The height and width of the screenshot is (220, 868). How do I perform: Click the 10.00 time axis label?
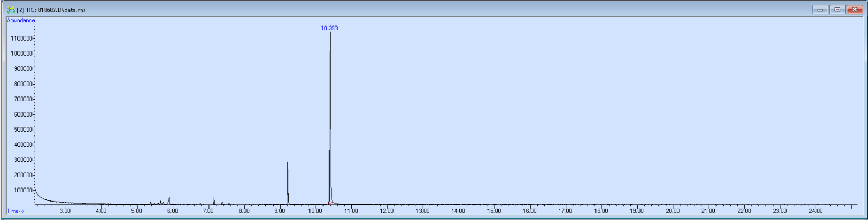(x=315, y=211)
